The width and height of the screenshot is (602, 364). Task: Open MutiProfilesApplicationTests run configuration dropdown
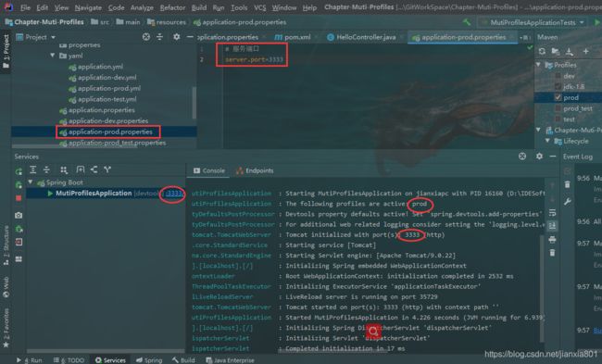pyautogui.click(x=533, y=22)
